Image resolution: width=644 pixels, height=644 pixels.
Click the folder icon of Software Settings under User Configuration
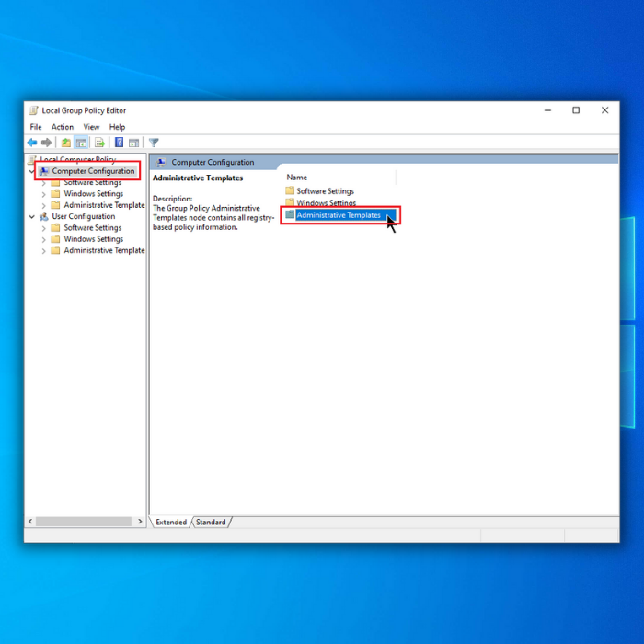(x=55, y=227)
